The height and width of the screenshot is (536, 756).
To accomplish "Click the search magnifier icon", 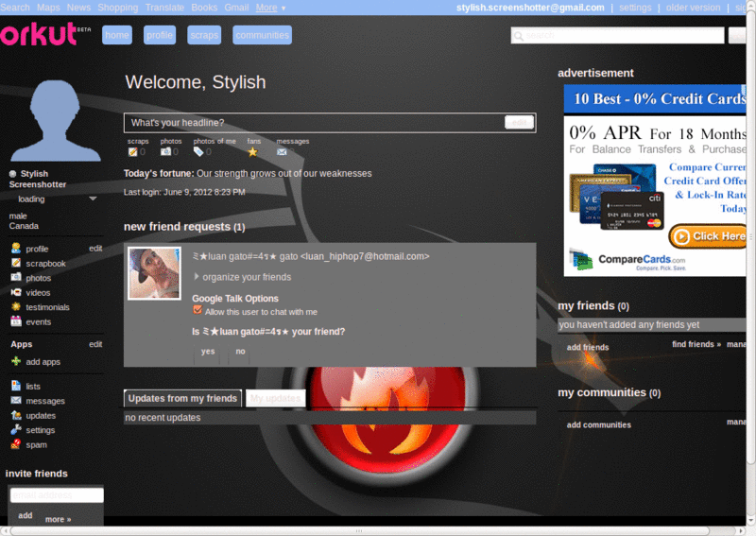I will pyautogui.click(x=518, y=36).
